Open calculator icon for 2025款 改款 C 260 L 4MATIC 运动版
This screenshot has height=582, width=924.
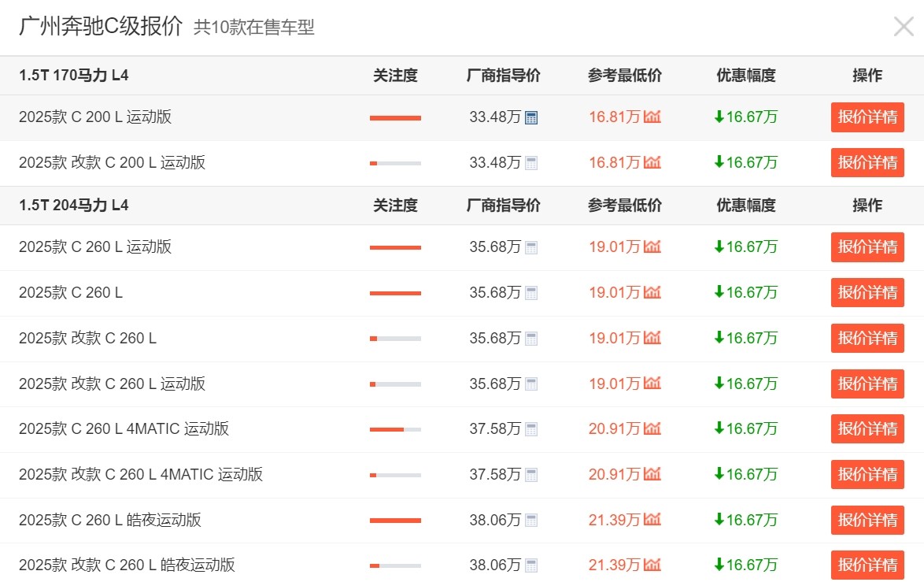tap(531, 475)
